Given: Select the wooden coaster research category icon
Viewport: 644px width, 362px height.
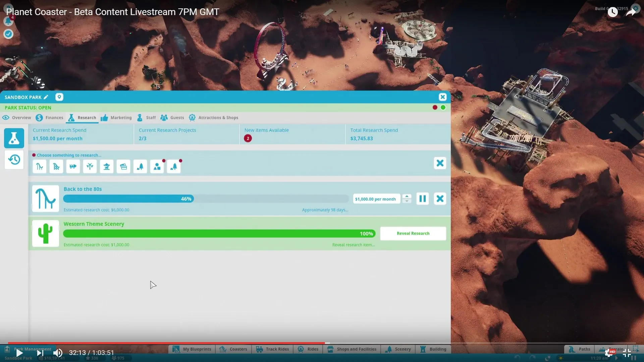Looking at the screenshot, I should click(56, 167).
